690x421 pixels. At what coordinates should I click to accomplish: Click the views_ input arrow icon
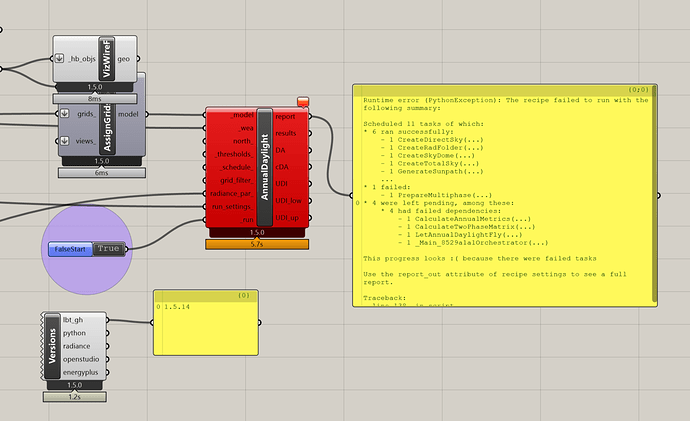(x=65, y=141)
